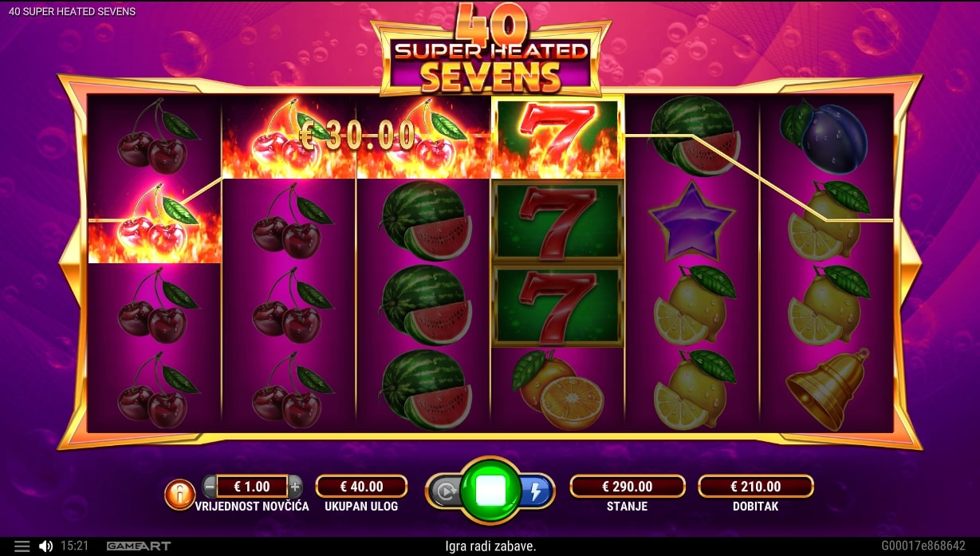Image resolution: width=980 pixels, height=556 pixels.
Task: Click the € 290.00 balance display
Action: (628, 486)
